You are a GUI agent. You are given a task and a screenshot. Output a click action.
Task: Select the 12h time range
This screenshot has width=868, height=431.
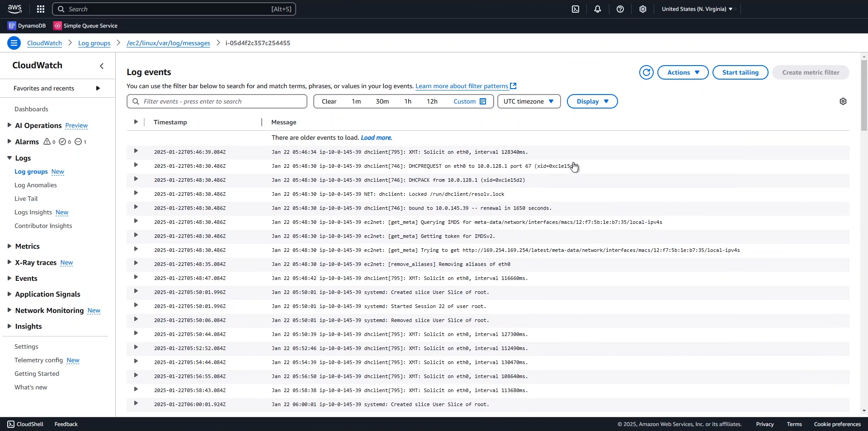click(432, 102)
